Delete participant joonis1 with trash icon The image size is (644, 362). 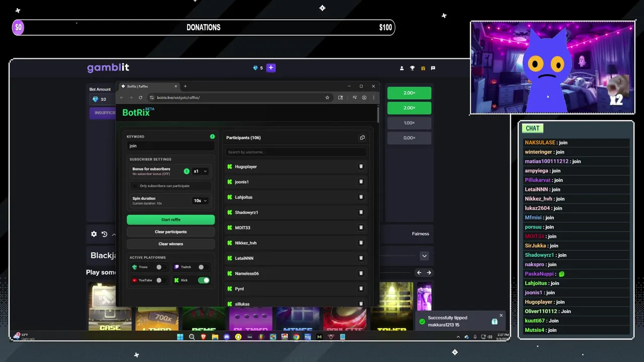[361, 182]
